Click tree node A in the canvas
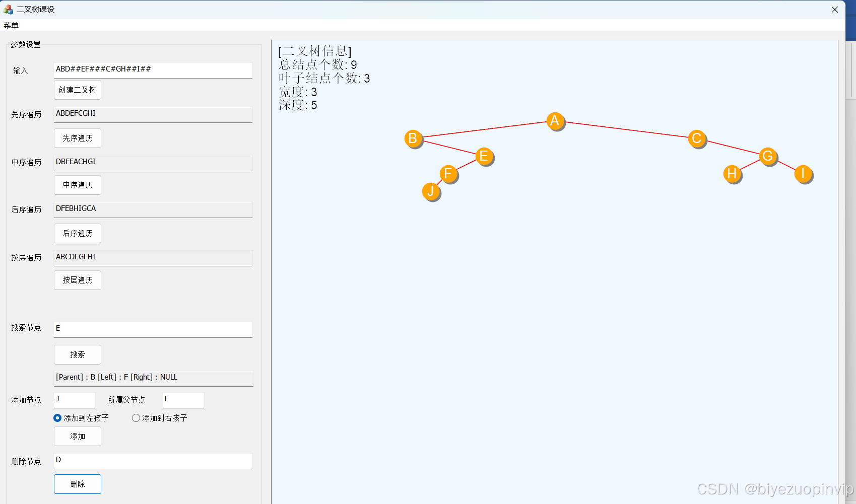 (x=555, y=121)
